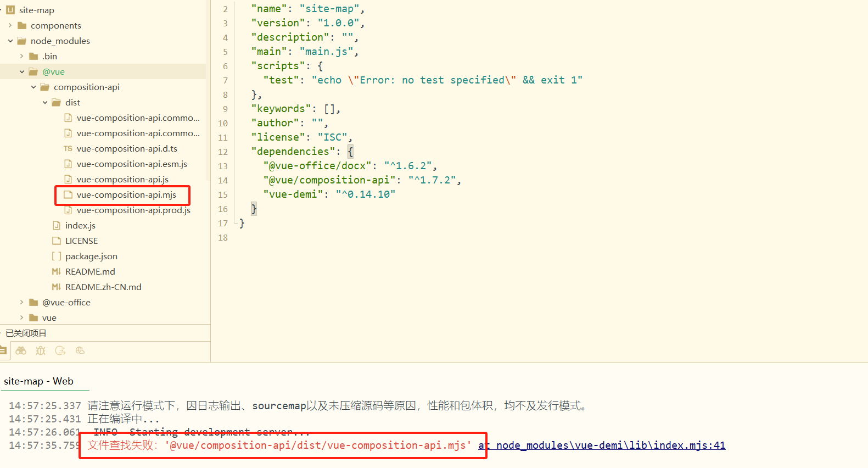The width and height of the screenshot is (868, 468).
Task: Click the "scripts": { code line
Action: point(287,66)
